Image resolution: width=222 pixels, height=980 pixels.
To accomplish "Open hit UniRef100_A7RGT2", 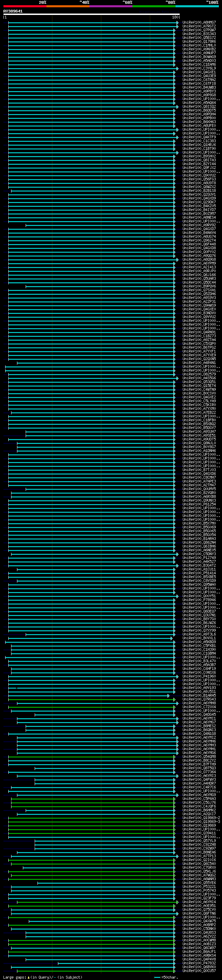I will (x=199, y=27).
